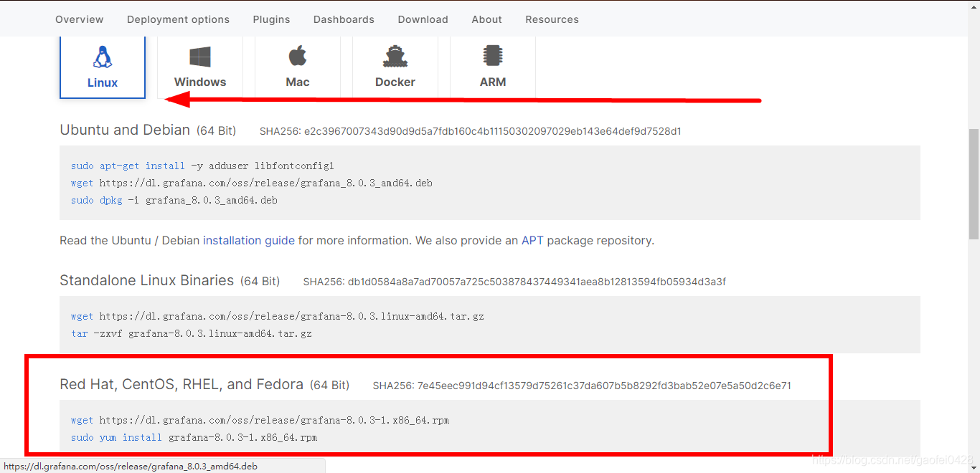Open About in the navigation bar
980x473 pixels.
487,19
